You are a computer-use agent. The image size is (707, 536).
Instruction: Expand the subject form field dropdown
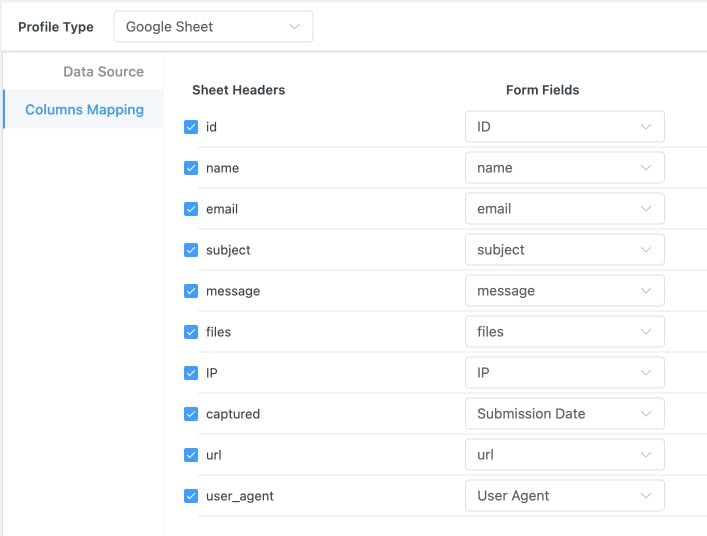565,250
